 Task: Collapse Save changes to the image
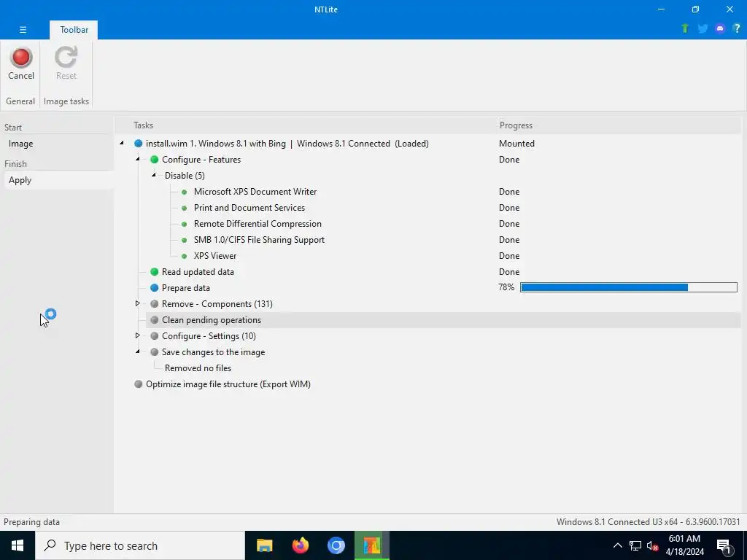138,351
